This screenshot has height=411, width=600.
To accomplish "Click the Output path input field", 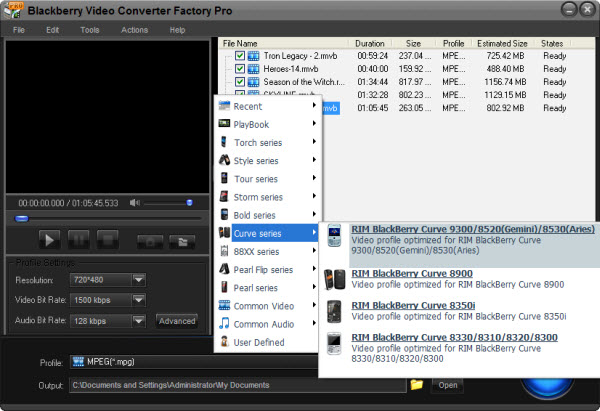I will 238,385.
